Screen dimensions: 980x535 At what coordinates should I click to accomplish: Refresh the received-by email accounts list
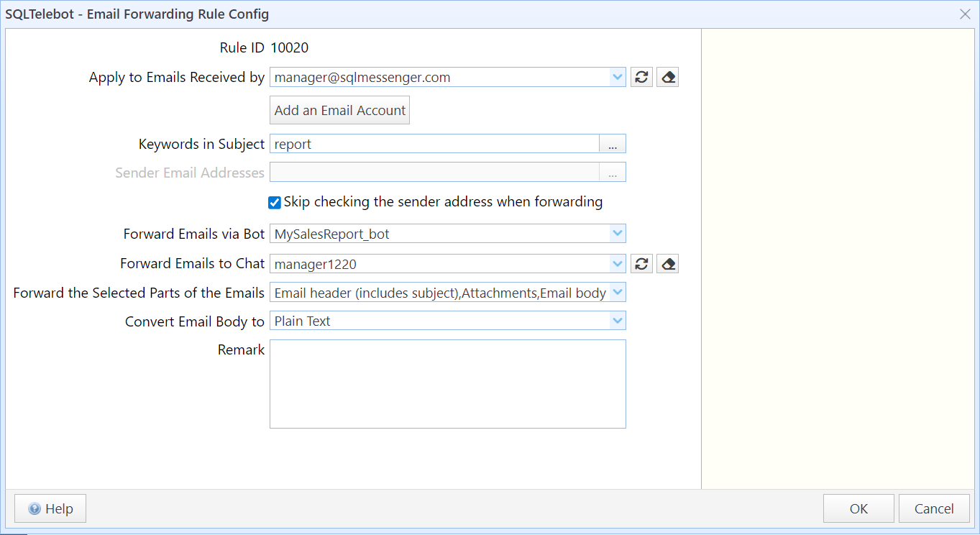tap(641, 78)
